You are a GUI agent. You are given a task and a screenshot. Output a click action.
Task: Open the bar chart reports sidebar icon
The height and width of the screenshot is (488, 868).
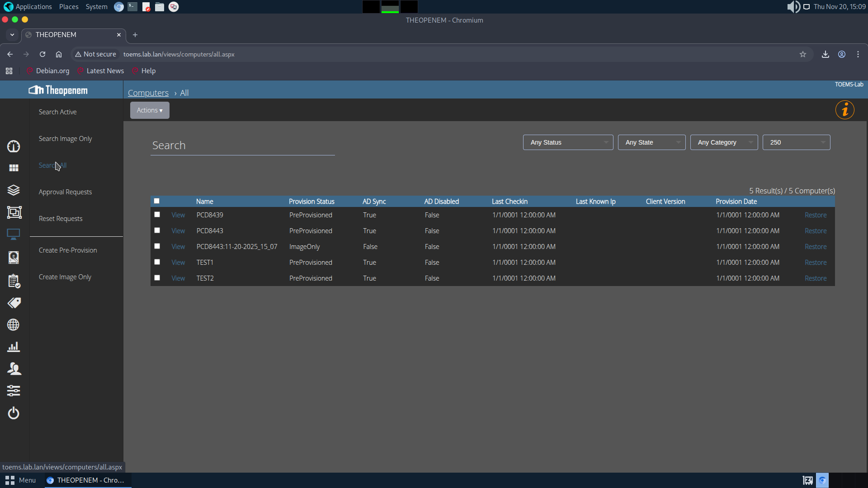(14, 347)
